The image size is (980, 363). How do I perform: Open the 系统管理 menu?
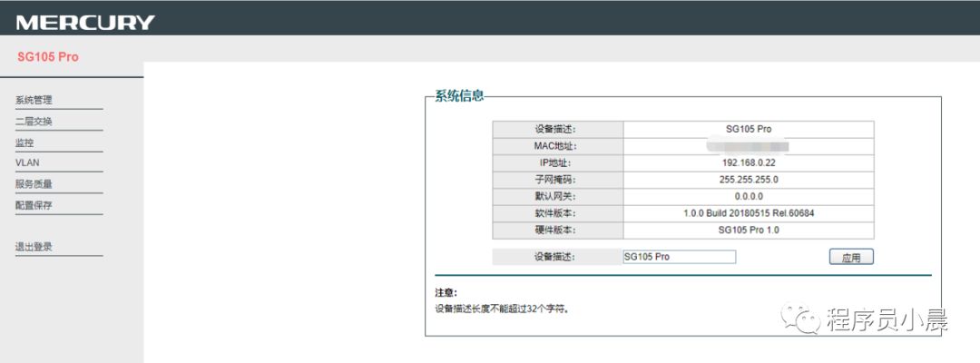34,100
